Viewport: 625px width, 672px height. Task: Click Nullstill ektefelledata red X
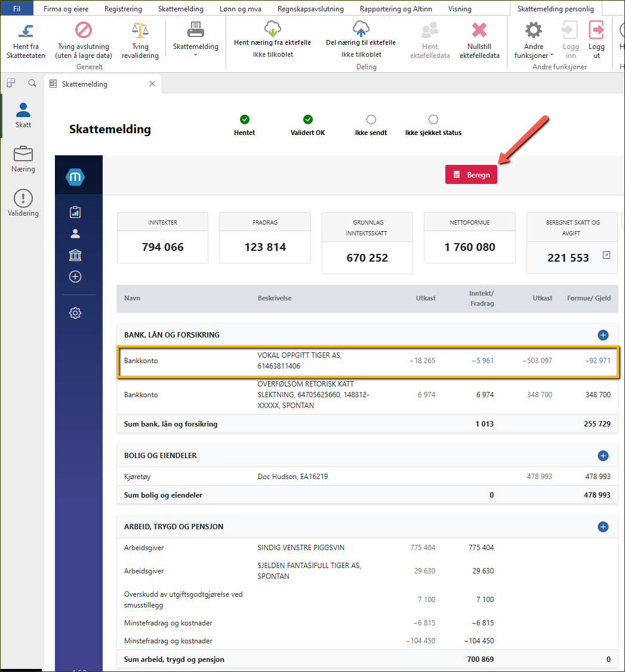tap(479, 30)
